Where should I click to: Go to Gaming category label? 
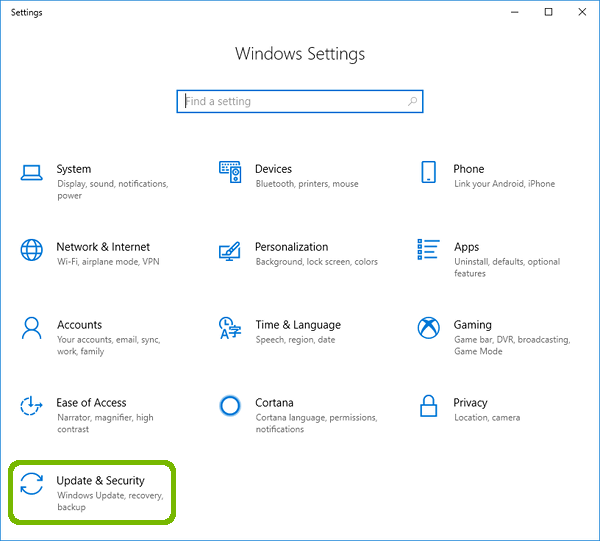point(473,325)
